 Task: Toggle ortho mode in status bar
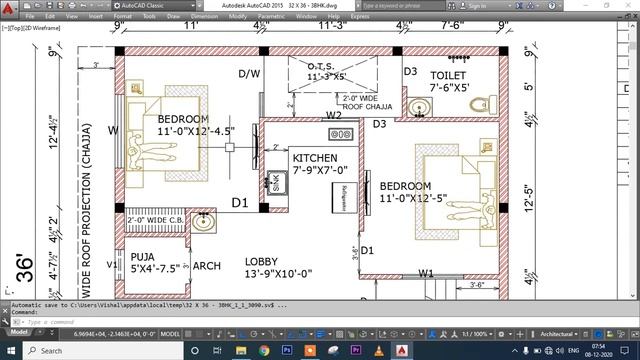pyautogui.click(x=242, y=334)
